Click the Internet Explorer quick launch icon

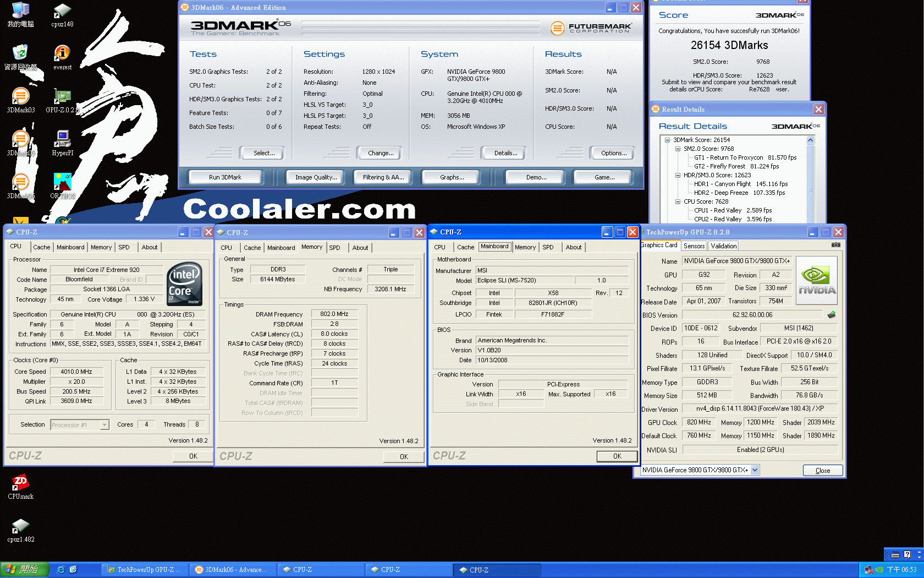point(61,570)
